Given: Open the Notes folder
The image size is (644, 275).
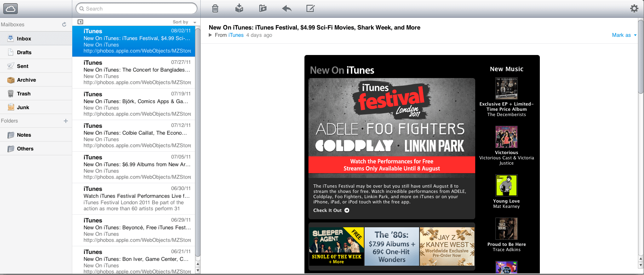Looking at the screenshot, I should 36,135.
